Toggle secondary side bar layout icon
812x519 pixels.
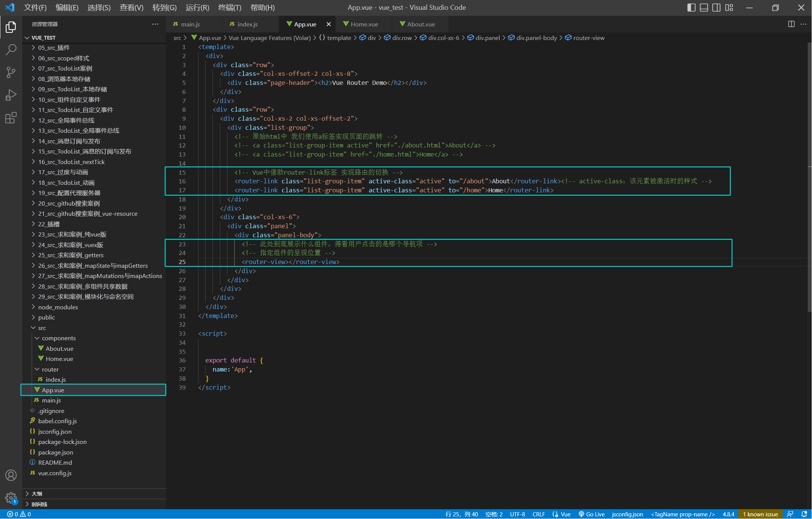pyautogui.click(x=716, y=8)
